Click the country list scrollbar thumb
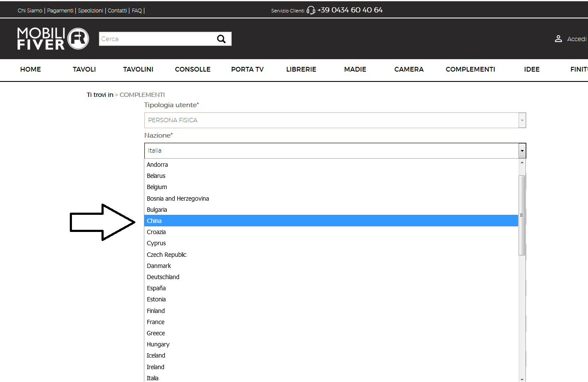 (x=522, y=215)
